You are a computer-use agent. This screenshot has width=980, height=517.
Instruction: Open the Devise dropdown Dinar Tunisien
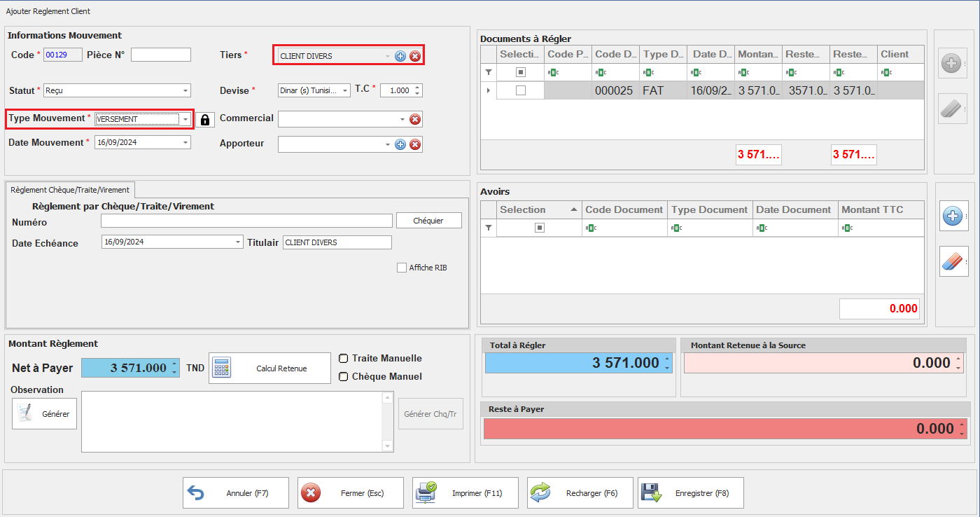point(345,90)
